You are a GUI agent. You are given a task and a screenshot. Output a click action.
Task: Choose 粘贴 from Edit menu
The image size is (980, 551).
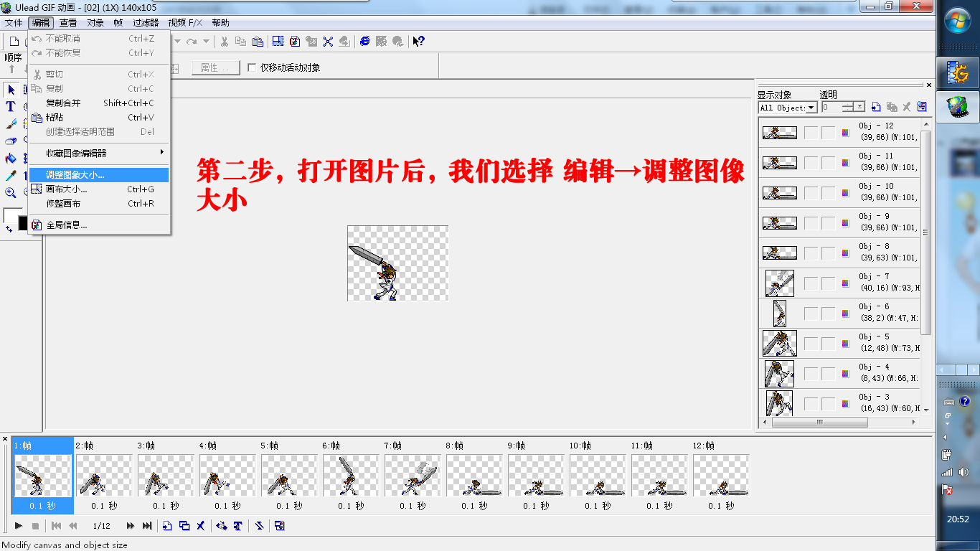point(99,118)
